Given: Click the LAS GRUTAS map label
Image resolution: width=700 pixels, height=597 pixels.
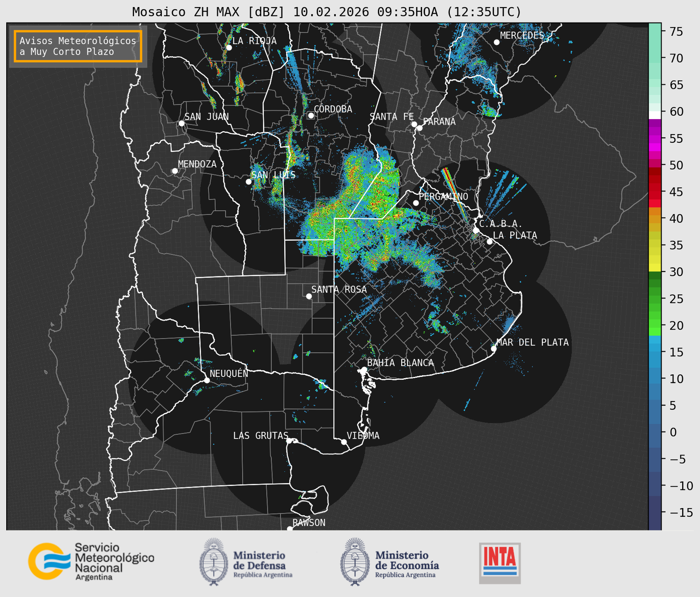Looking at the screenshot, I should [x=261, y=436].
